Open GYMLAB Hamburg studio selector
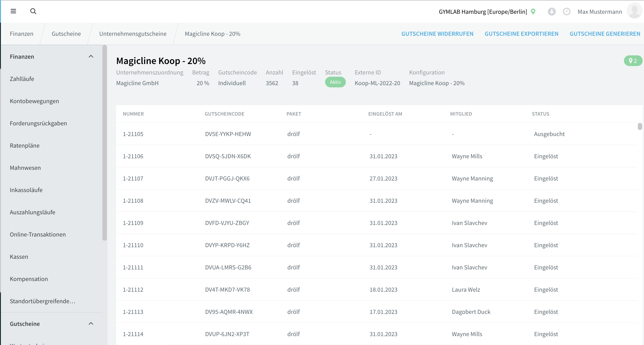Screen dimensions: 644x345 click(x=483, y=12)
